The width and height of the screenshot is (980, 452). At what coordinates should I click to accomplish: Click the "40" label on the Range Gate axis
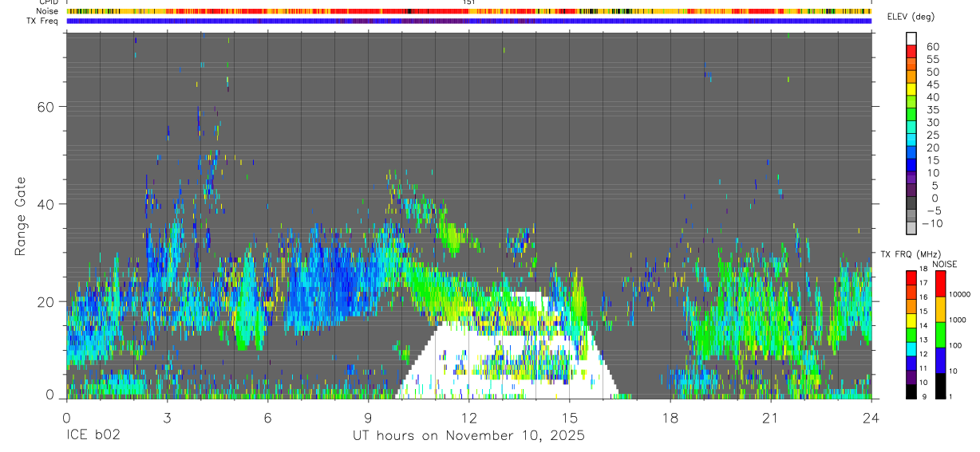pos(45,204)
